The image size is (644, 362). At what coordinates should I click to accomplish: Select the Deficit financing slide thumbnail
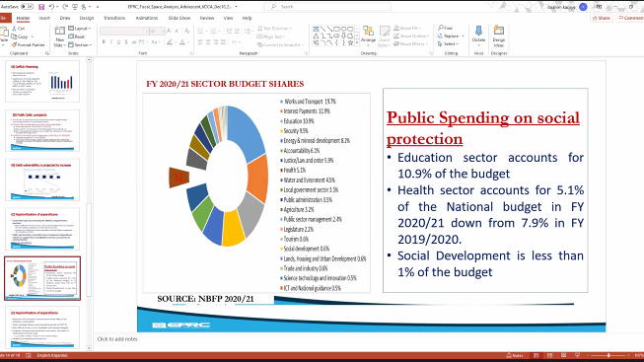pos(42,81)
